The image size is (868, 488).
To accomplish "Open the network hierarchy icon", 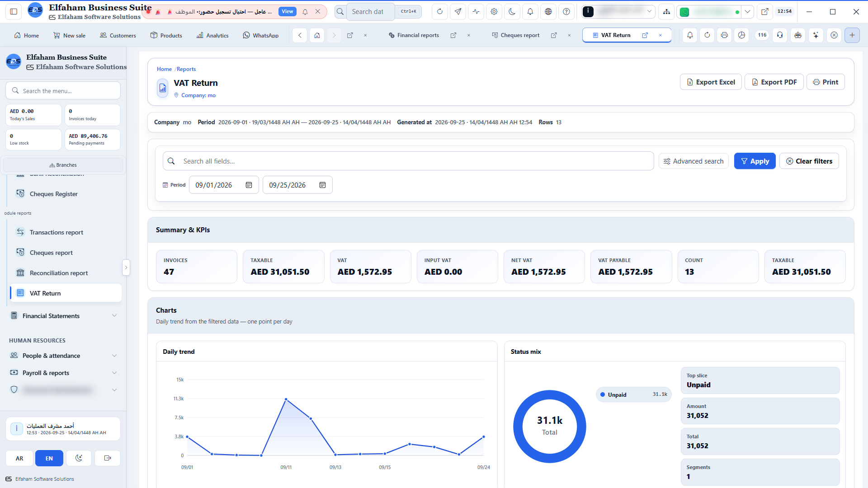I will click(x=666, y=12).
